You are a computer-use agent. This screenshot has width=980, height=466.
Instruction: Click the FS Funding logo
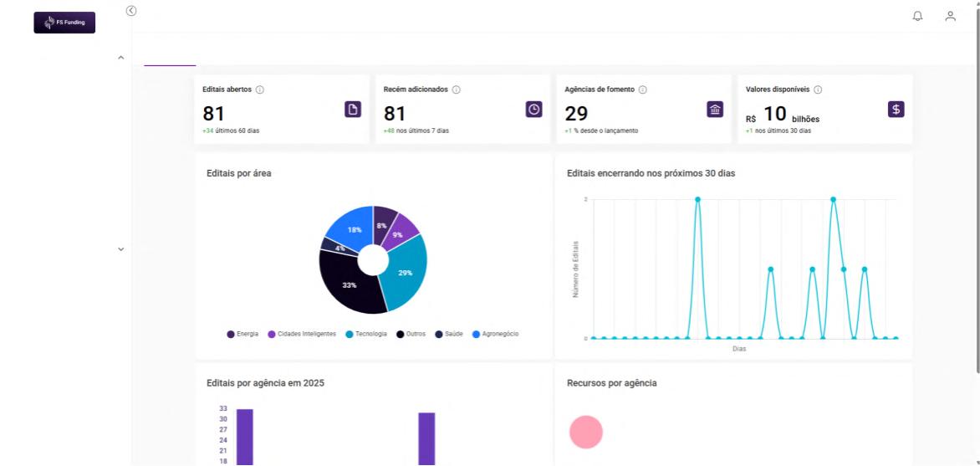point(64,23)
